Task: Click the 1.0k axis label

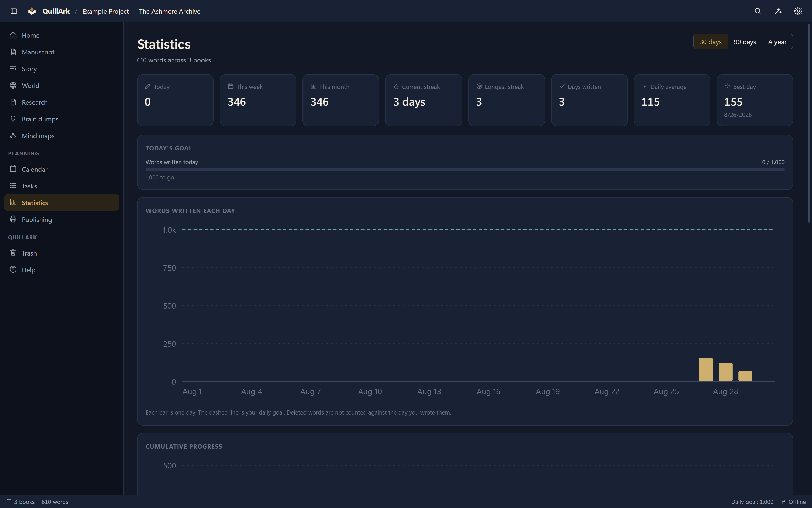Action: point(169,230)
